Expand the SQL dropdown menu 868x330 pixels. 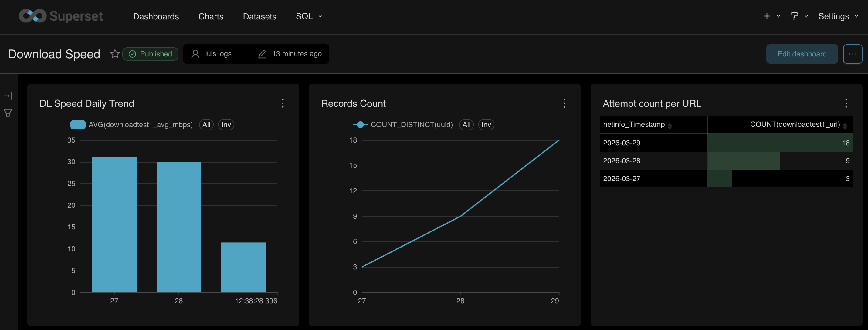[309, 16]
